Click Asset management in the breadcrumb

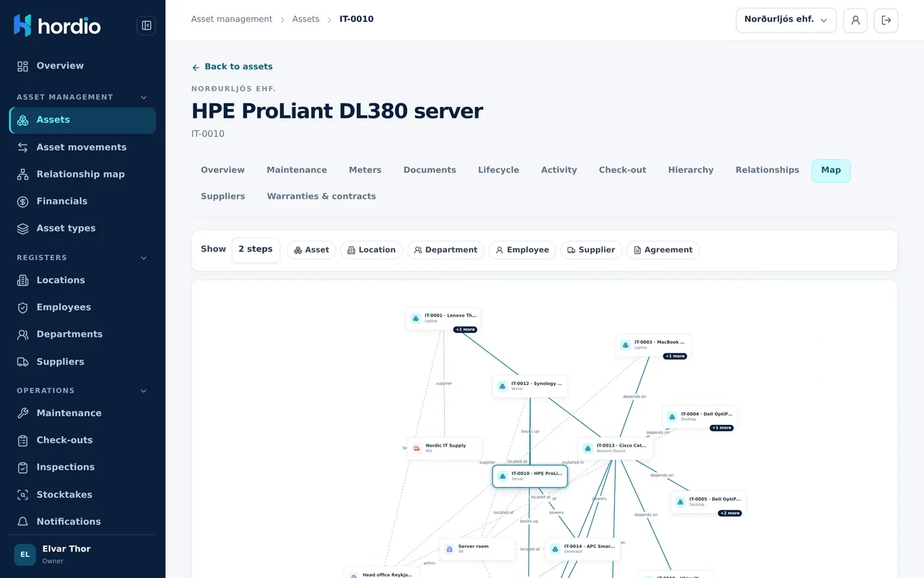(232, 20)
